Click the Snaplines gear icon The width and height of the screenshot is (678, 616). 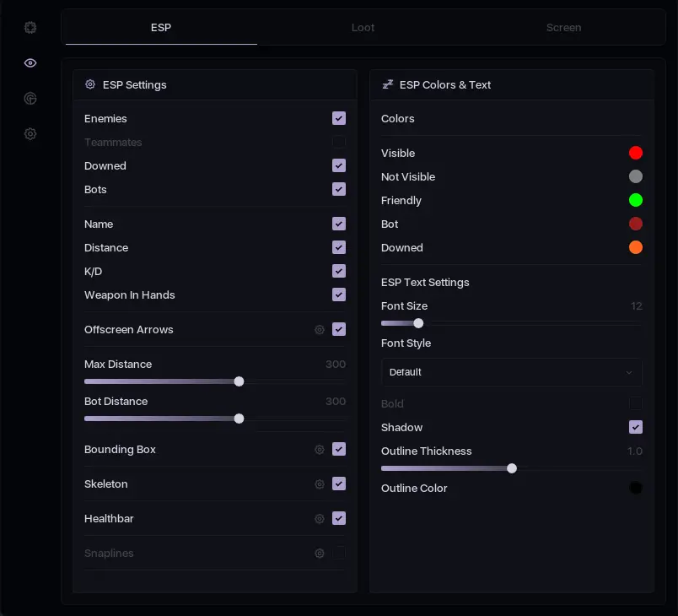[320, 554]
